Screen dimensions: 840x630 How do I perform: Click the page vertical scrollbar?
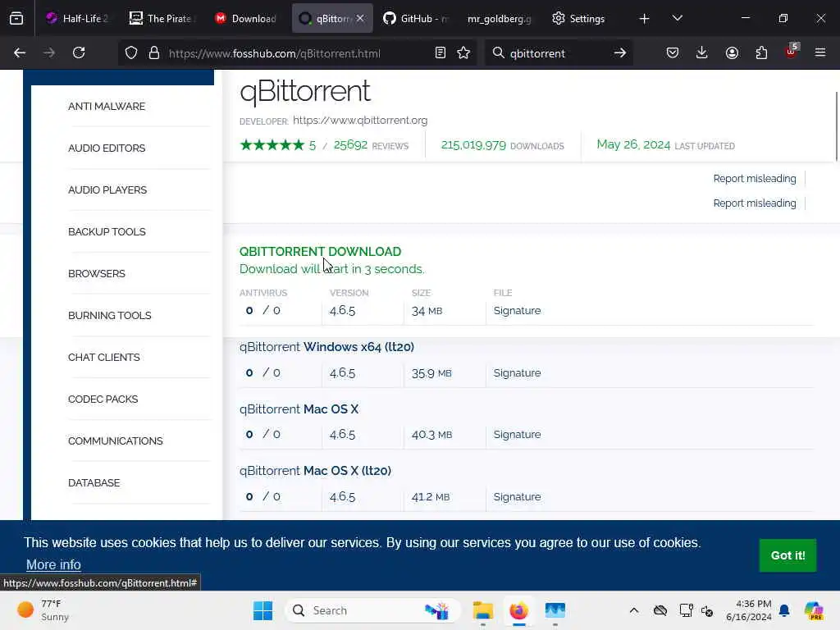837,126
